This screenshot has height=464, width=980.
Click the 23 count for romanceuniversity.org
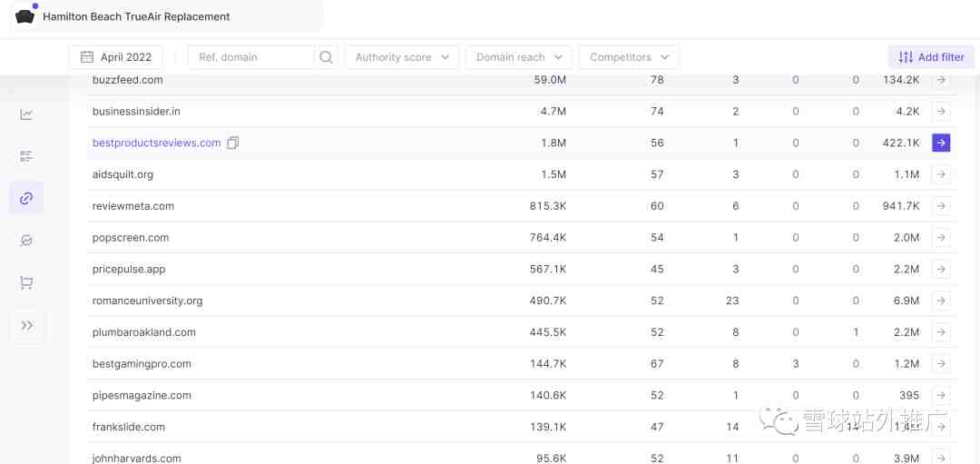(732, 301)
